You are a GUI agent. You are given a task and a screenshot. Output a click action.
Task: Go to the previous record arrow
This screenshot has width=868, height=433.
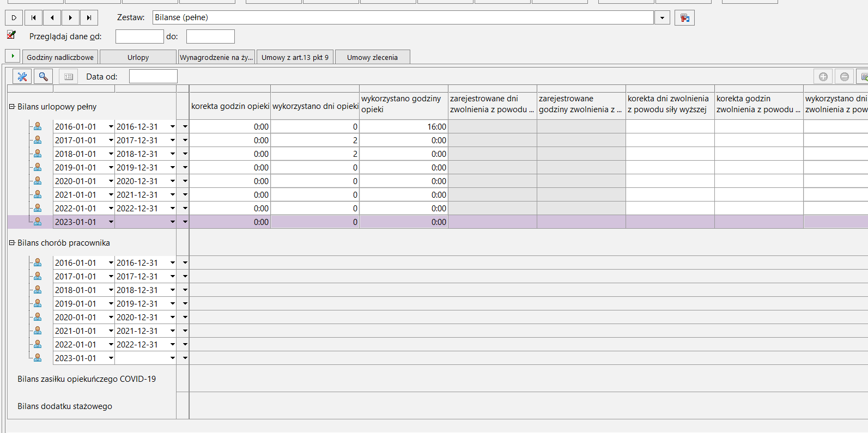[52, 18]
